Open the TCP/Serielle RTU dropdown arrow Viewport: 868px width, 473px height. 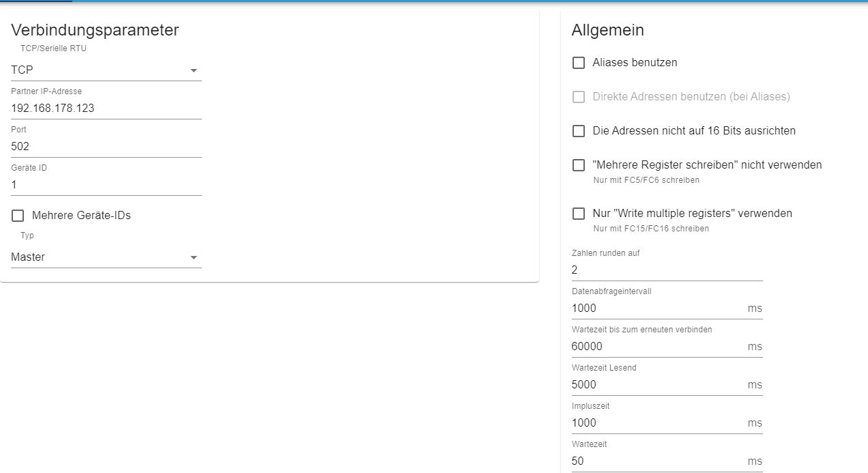click(194, 70)
